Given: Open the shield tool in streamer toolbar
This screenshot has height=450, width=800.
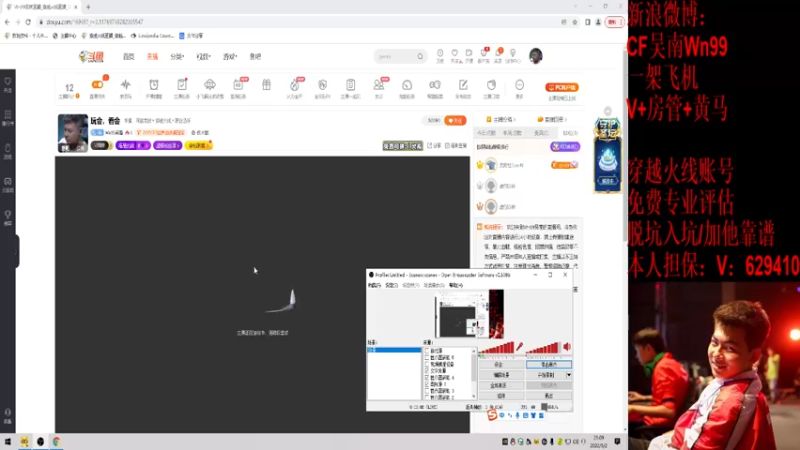Looking at the screenshot, I should 322,85.
